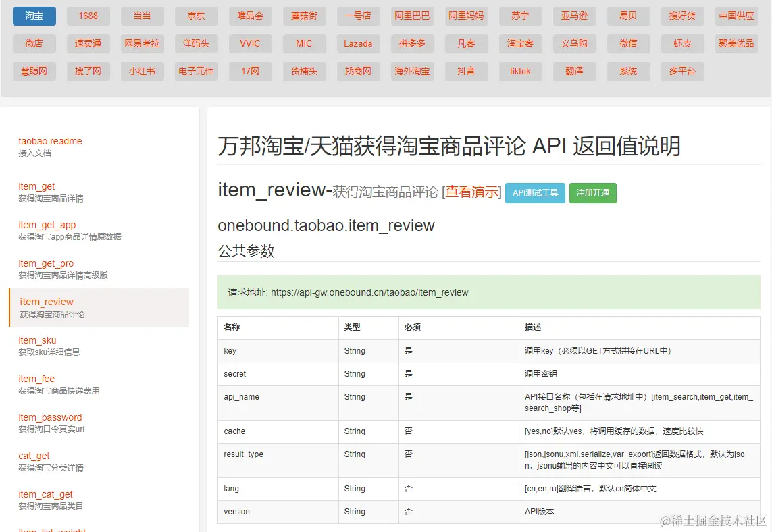Click the request URL api-gw.onebound.cn text
This screenshot has width=772, height=532.
tap(369, 292)
